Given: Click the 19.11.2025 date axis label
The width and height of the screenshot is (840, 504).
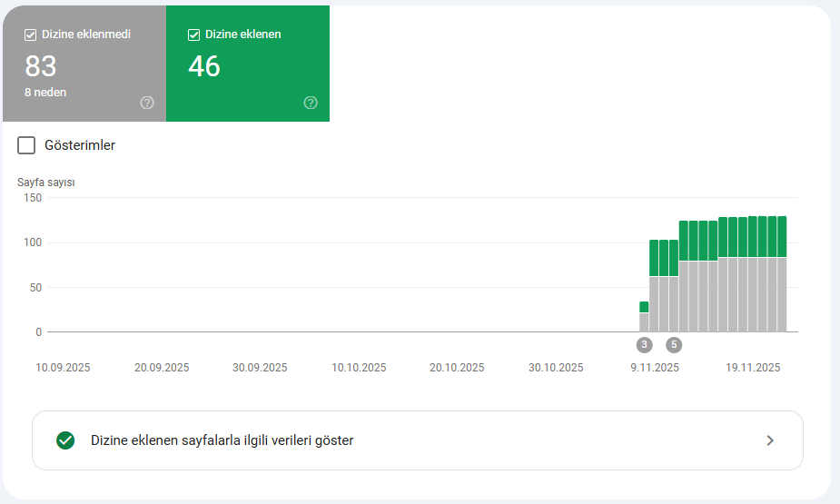Looking at the screenshot, I should 753,368.
